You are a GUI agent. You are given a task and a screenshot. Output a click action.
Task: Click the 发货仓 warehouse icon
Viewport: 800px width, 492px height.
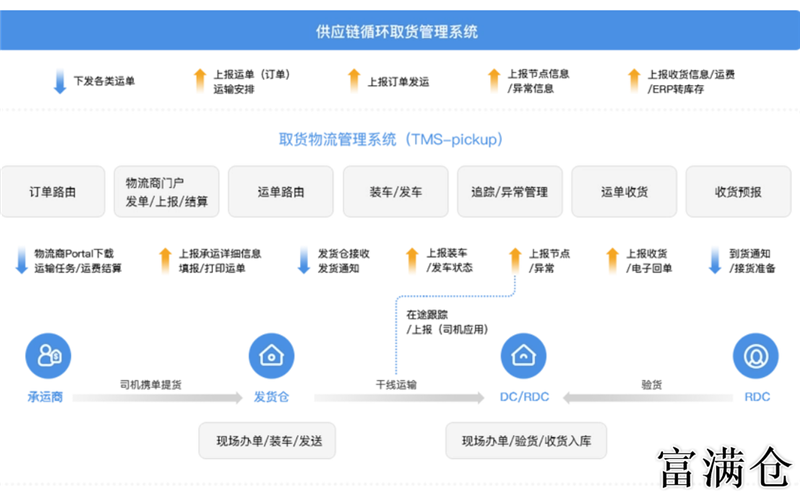point(270,355)
